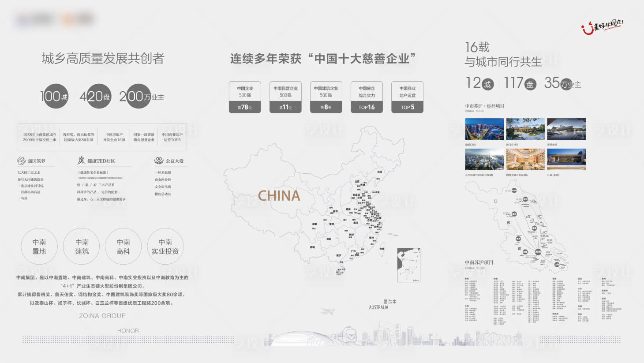Click the 中国建筑企业500强 第8名 badge

pos(326,97)
